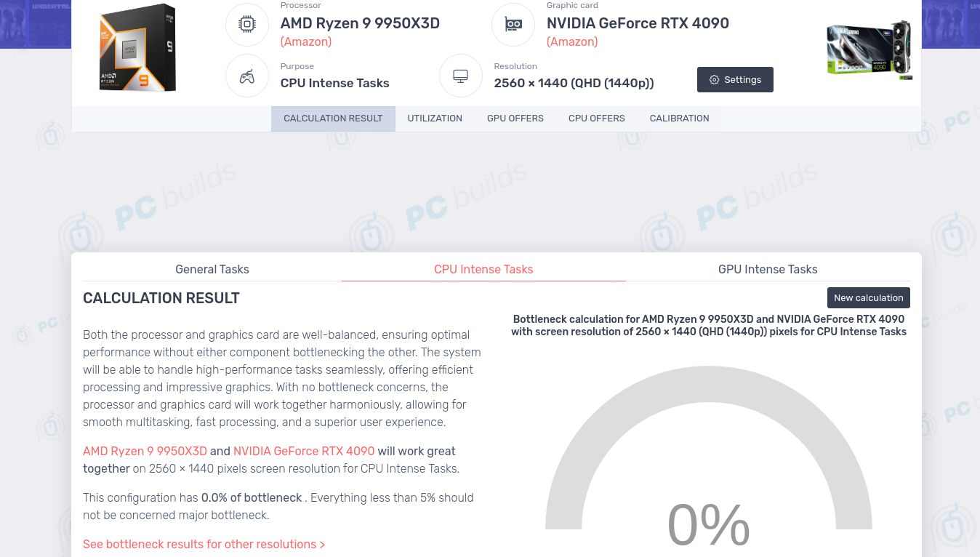Switch to General Tasks results

pyautogui.click(x=212, y=269)
